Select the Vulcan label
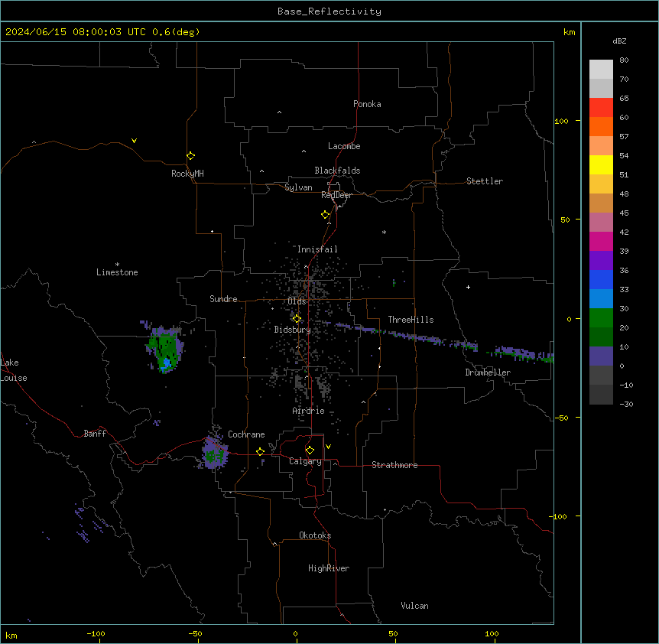 415,606
